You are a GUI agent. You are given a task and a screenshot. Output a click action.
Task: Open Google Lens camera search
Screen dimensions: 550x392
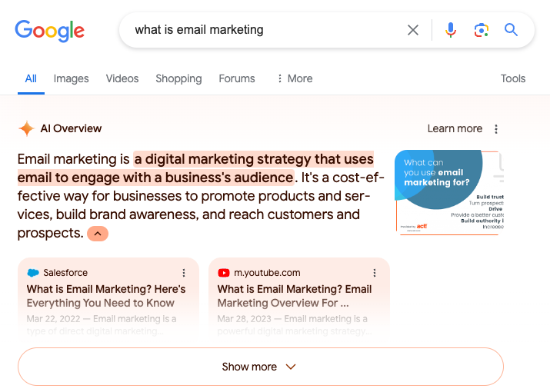tap(482, 30)
